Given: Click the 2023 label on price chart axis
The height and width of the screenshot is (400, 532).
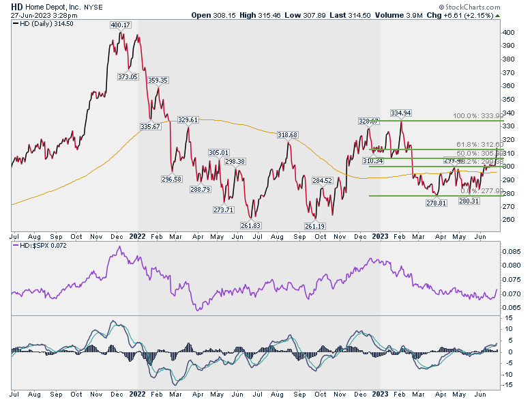Looking at the screenshot, I should (380, 236).
